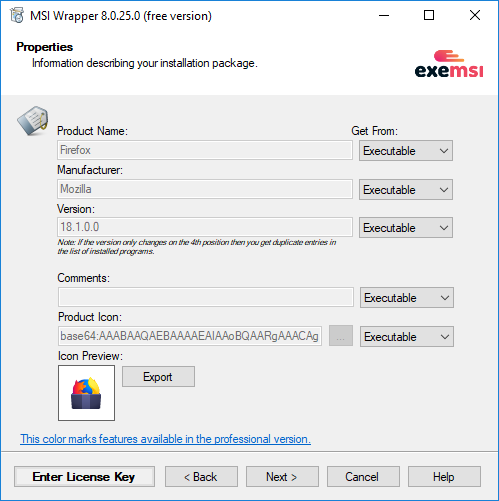Click the Firefox icon preview thumbnail
Screen dimensions: 499x501
click(86, 393)
